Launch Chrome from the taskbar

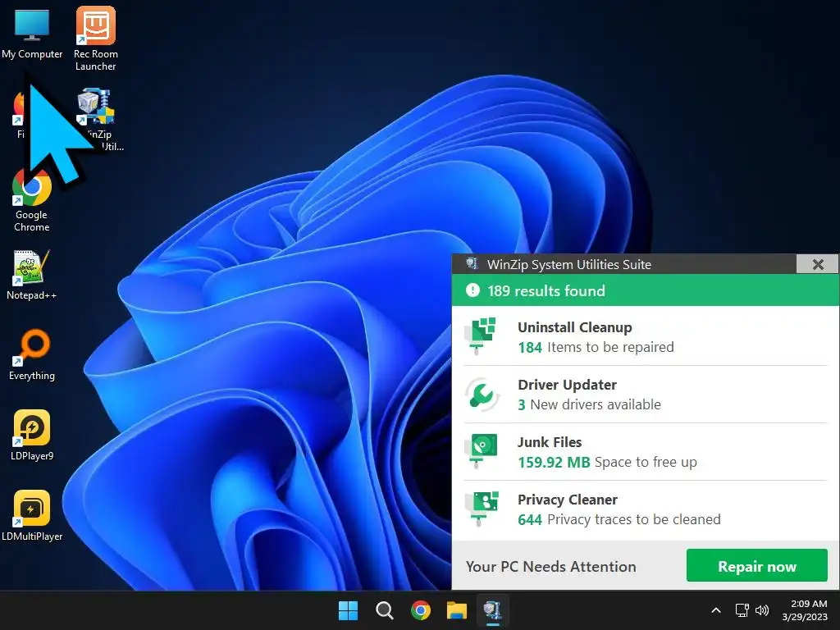(421, 610)
